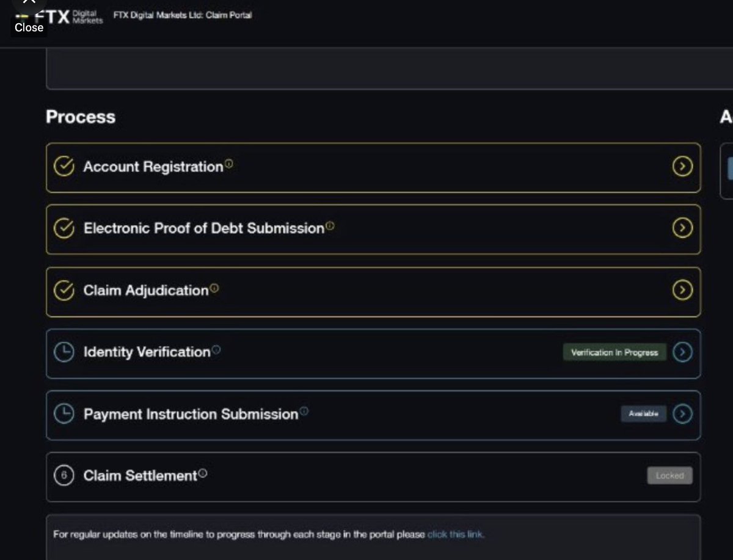733x560 pixels.
Task: Open Identity Verification using its arrow
Action: (x=682, y=352)
